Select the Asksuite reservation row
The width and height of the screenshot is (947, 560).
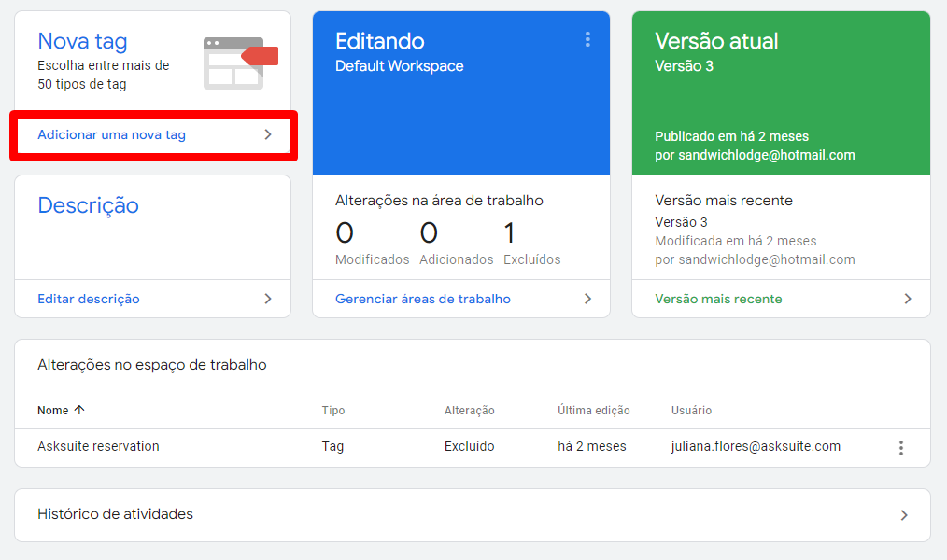tap(473, 447)
